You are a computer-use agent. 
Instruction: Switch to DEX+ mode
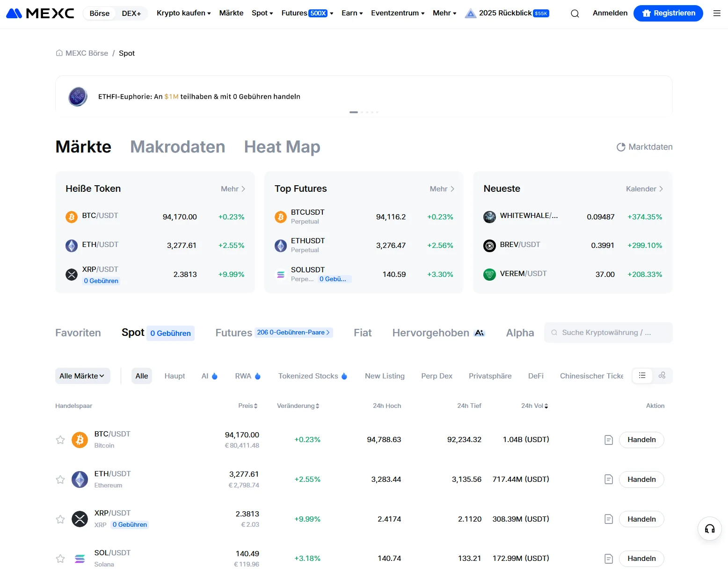131,13
